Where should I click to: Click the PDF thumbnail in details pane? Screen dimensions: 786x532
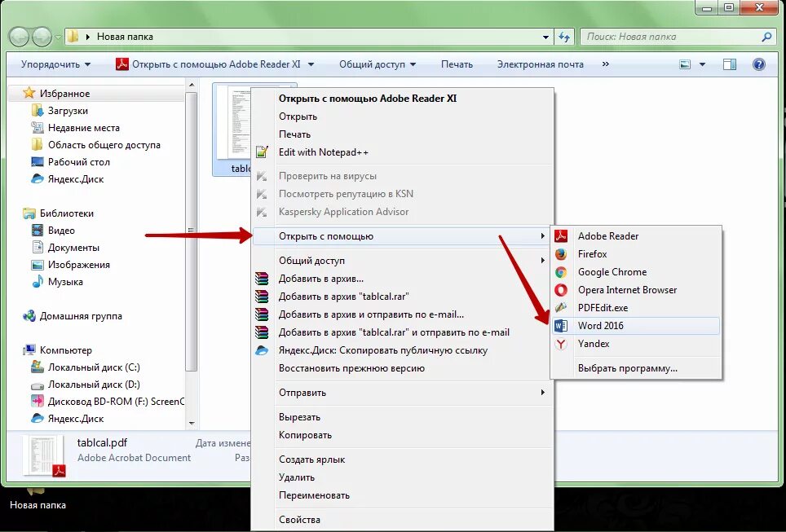tap(44, 455)
